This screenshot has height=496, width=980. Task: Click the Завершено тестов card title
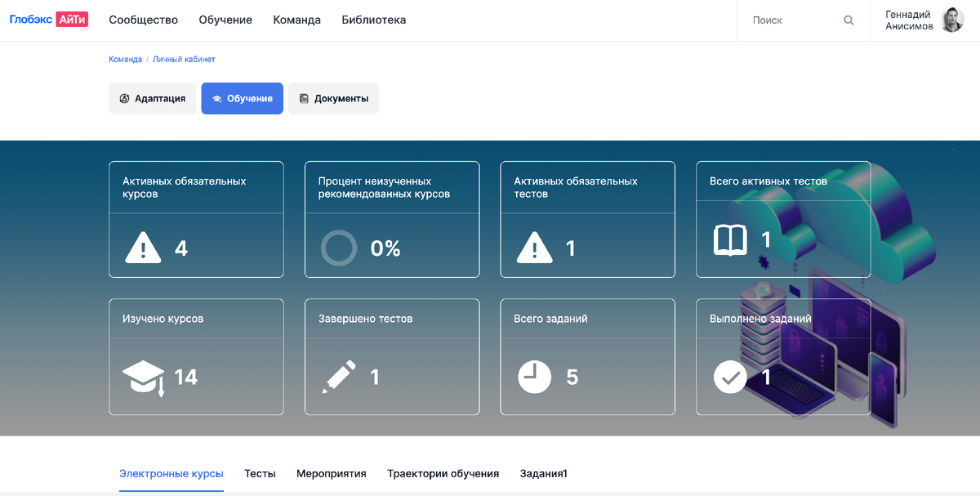point(366,319)
